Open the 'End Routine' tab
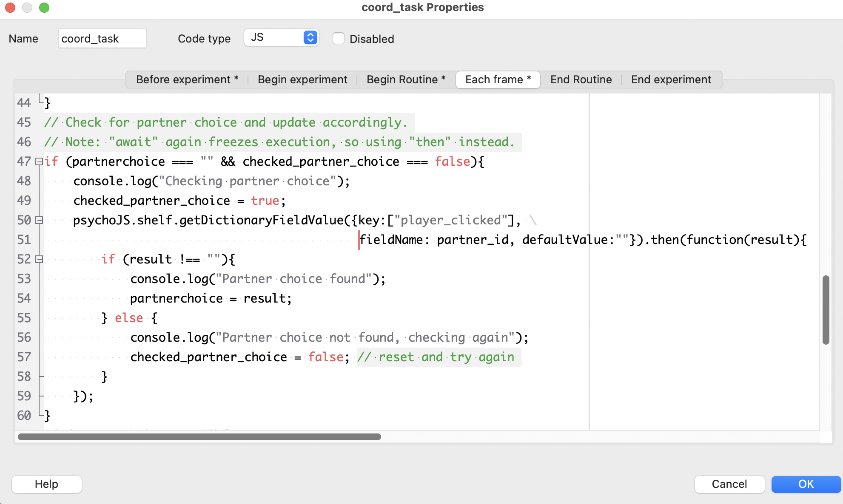 coord(580,79)
